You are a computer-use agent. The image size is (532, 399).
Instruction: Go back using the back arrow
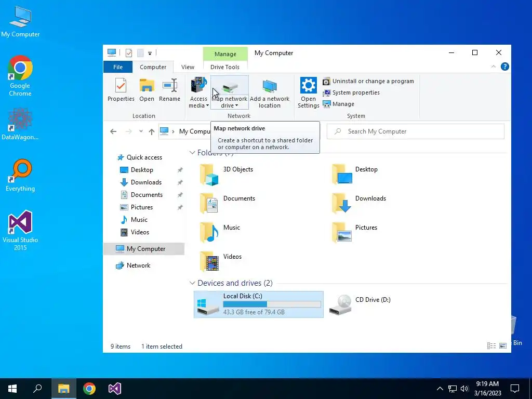[x=113, y=131]
